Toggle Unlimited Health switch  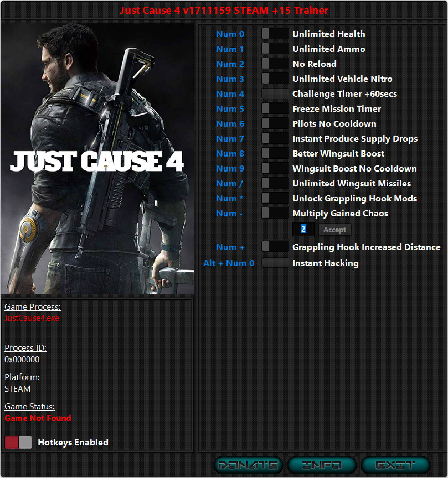coord(275,34)
